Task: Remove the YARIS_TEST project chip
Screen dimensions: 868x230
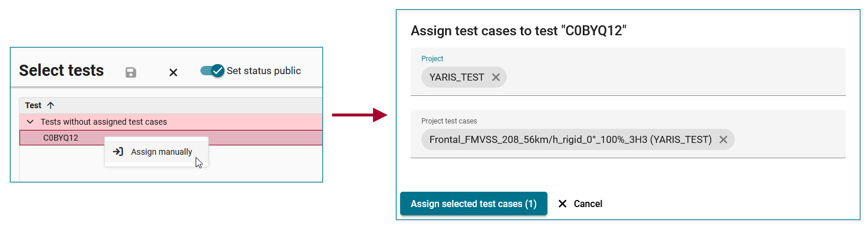Action: pyautogui.click(x=496, y=77)
